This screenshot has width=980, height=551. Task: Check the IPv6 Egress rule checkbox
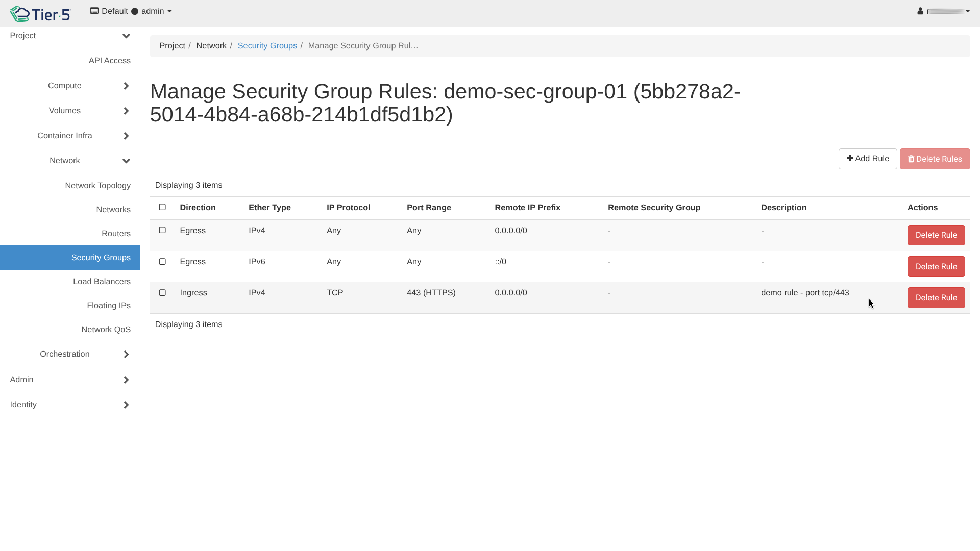[x=162, y=262]
